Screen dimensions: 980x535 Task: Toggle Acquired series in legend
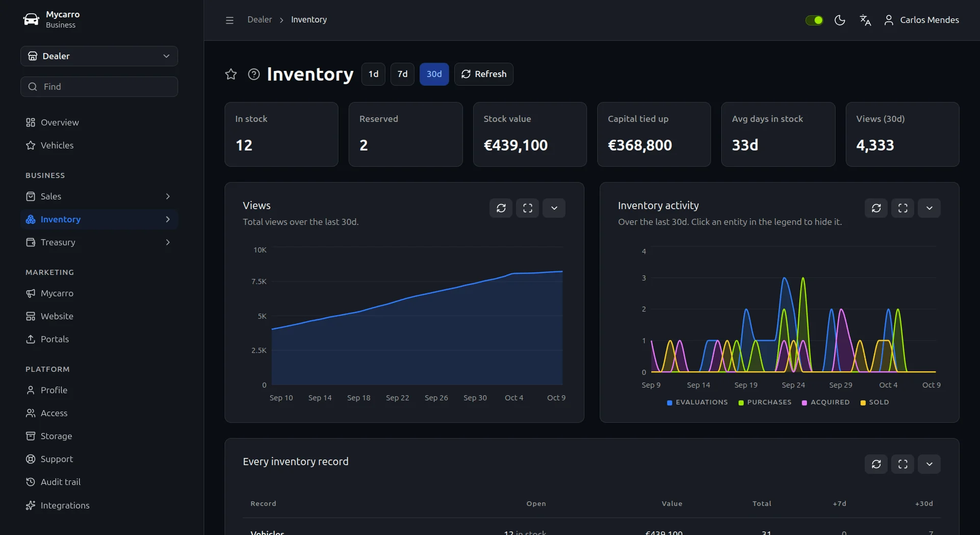tap(826, 402)
